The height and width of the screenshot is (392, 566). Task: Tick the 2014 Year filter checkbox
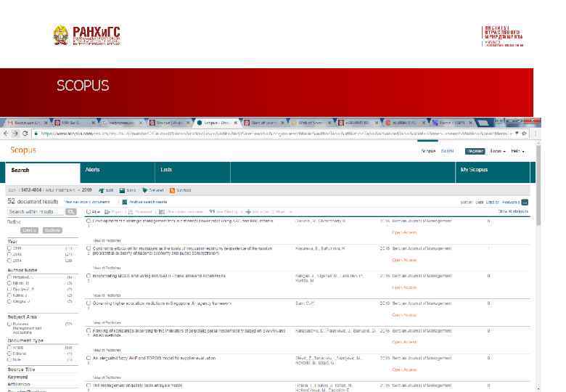coord(9,261)
